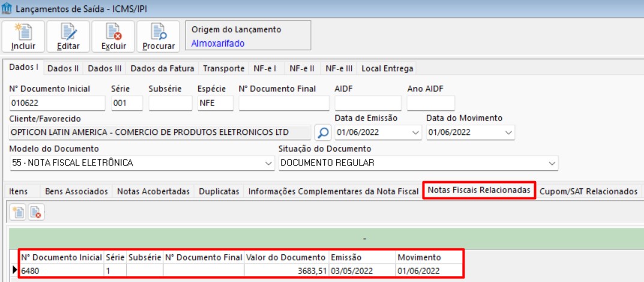Select the NF-e III tab
This screenshot has width=644, height=282.
[339, 68]
